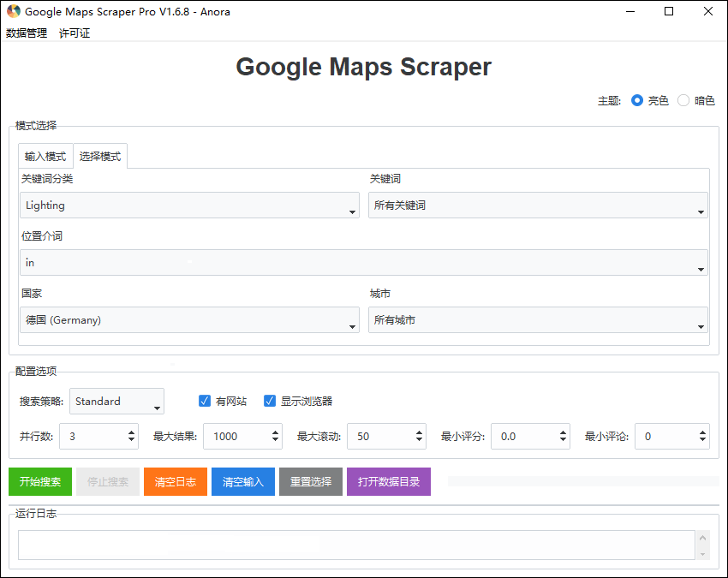Select the 暗色 theme radio button
Image resolution: width=728 pixels, height=578 pixels.
coord(683,100)
